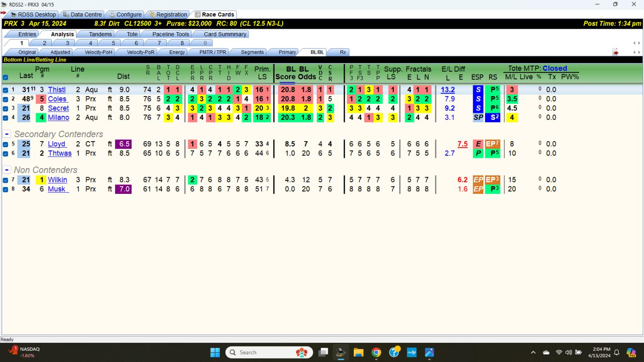
Task: Uncheck the checkbox for row 1 Thistl
Action: click(5, 90)
